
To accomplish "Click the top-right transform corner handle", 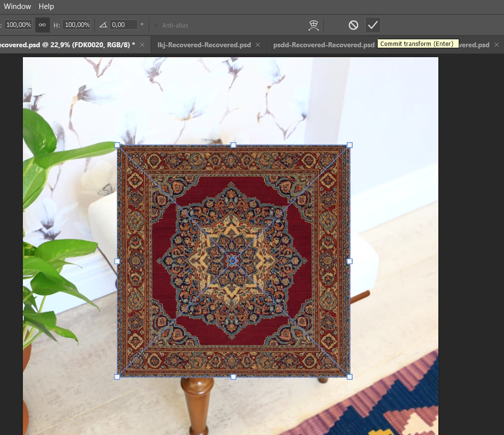I will (350, 145).
